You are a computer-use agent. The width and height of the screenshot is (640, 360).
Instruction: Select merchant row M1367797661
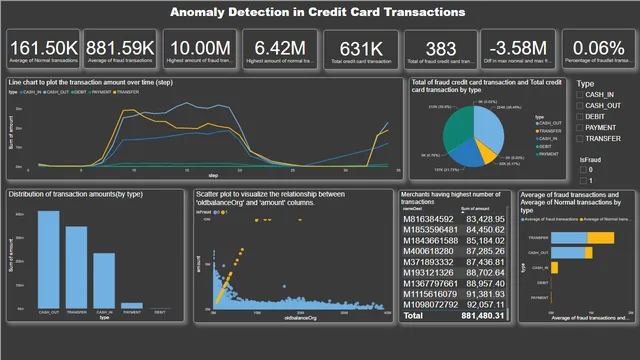[x=453, y=284]
